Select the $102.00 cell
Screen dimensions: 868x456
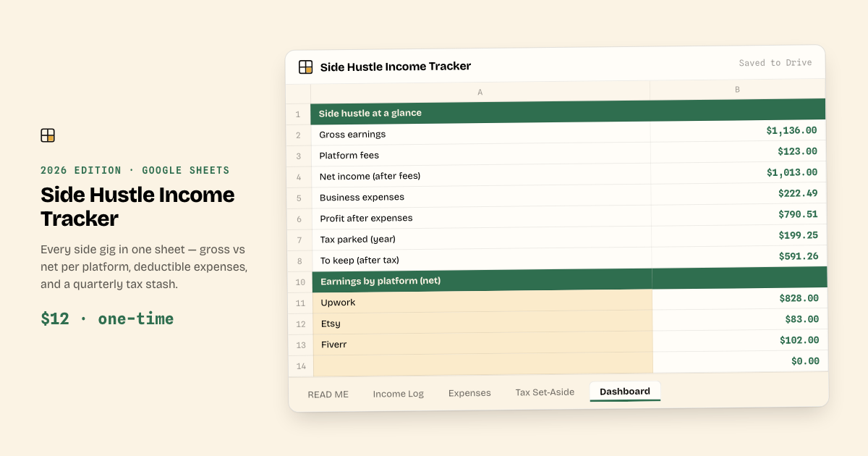(741, 340)
